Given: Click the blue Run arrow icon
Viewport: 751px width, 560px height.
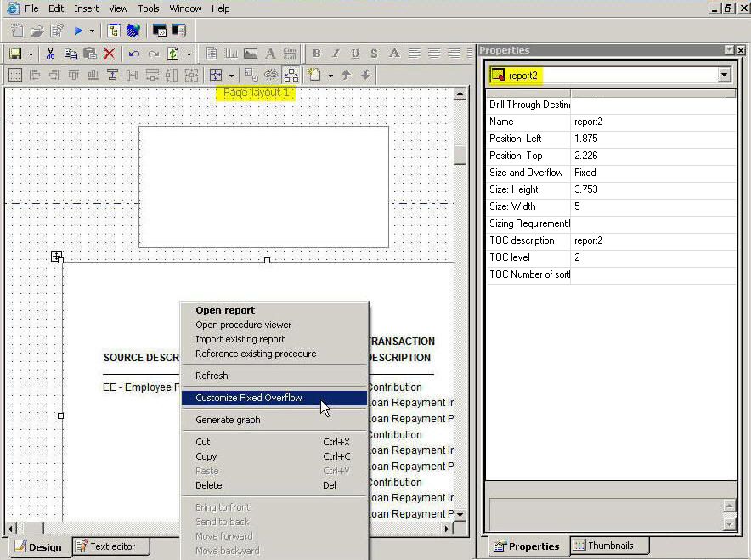Looking at the screenshot, I should click(78, 31).
